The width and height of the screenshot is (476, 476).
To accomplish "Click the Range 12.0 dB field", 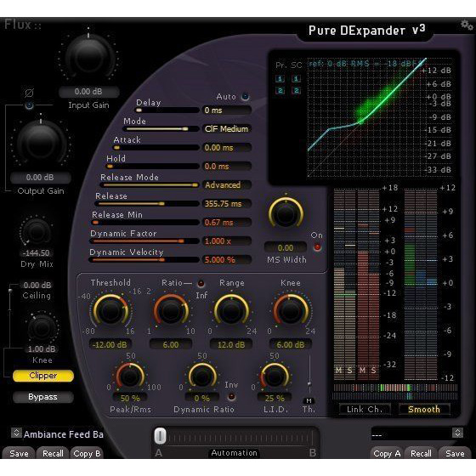I will click(231, 345).
